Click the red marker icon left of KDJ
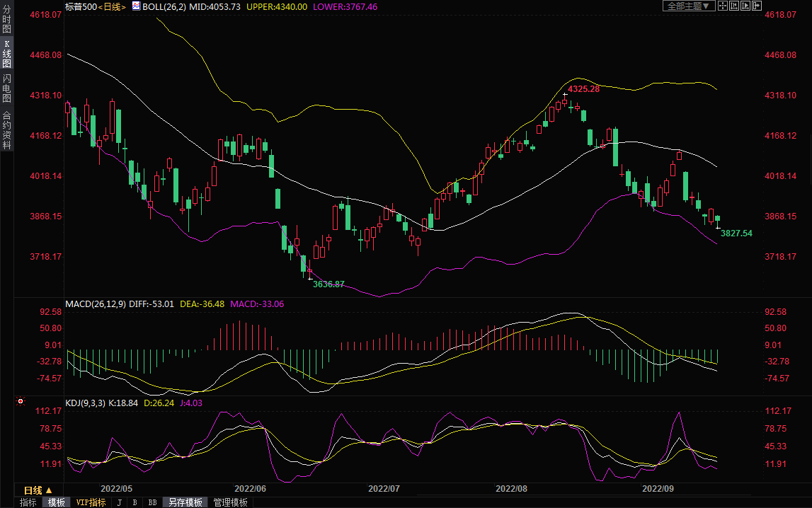The image size is (812, 508). [20, 402]
